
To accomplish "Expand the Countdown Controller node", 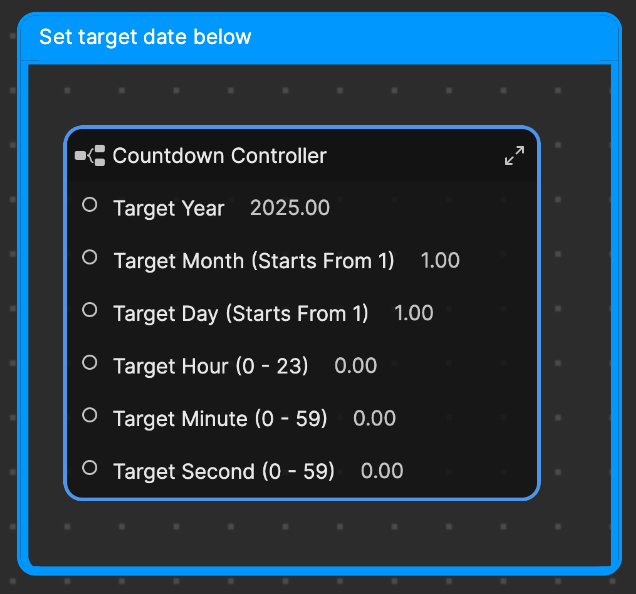I will pos(514,156).
